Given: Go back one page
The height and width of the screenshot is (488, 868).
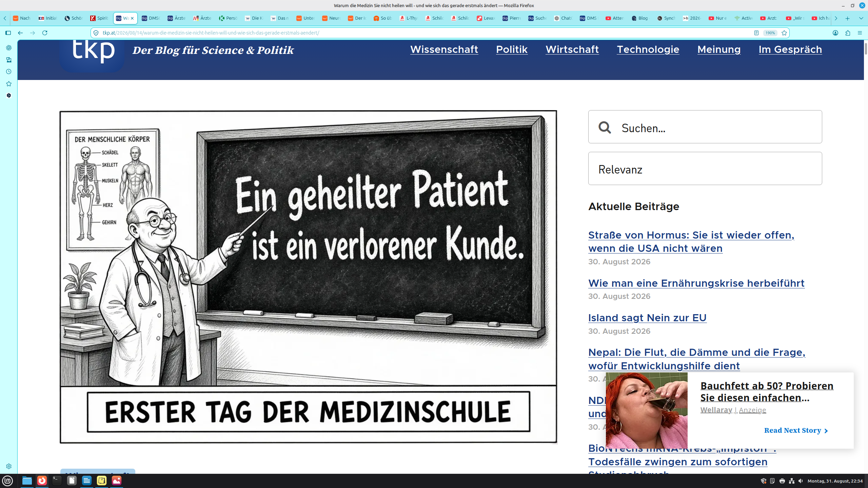Looking at the screenshot, I should (20, 33).
